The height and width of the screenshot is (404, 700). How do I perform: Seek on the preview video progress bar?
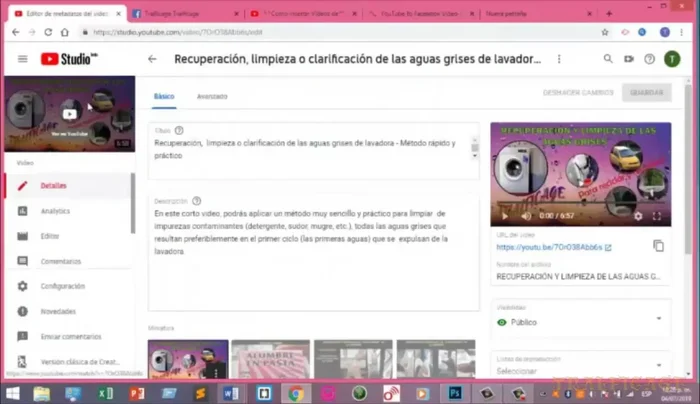click(580, 203)
